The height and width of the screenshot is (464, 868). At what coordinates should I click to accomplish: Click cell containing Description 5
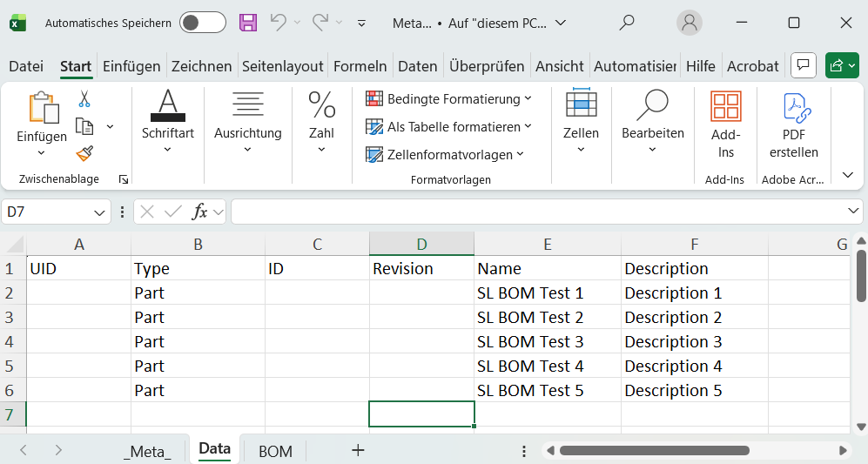point(694,390)
